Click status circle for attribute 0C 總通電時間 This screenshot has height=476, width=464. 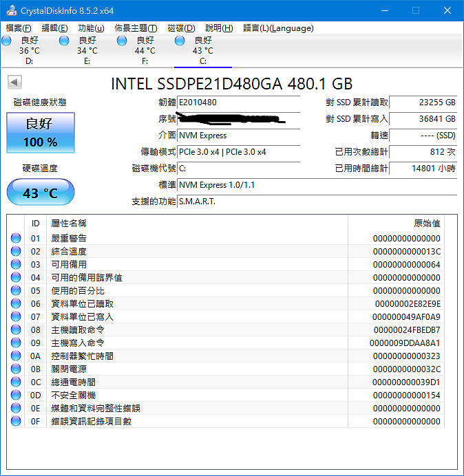(16, 382)
